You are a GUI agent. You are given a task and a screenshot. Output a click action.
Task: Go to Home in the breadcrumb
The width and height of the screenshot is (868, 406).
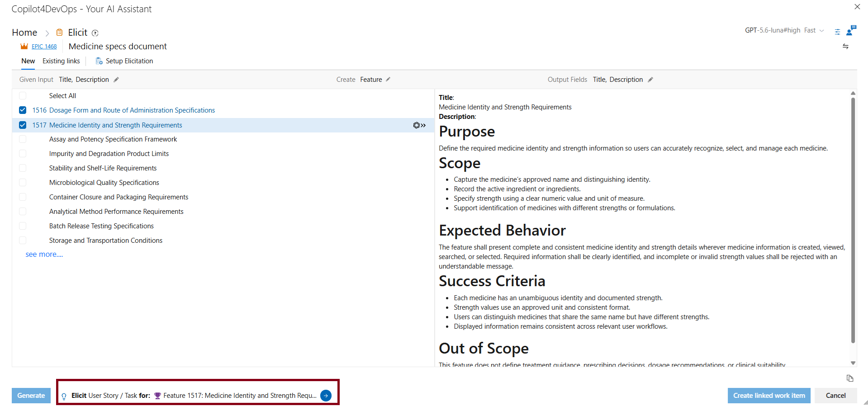point(24,33)
